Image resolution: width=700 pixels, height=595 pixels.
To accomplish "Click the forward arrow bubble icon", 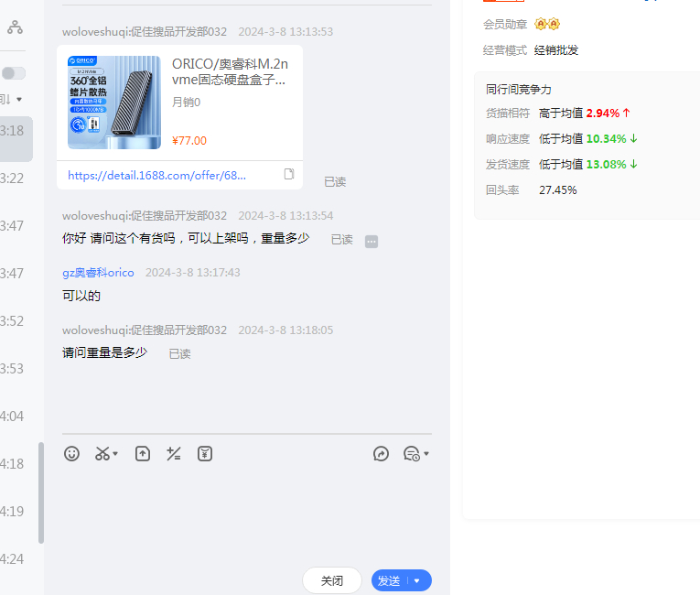I will coord(382,453).
